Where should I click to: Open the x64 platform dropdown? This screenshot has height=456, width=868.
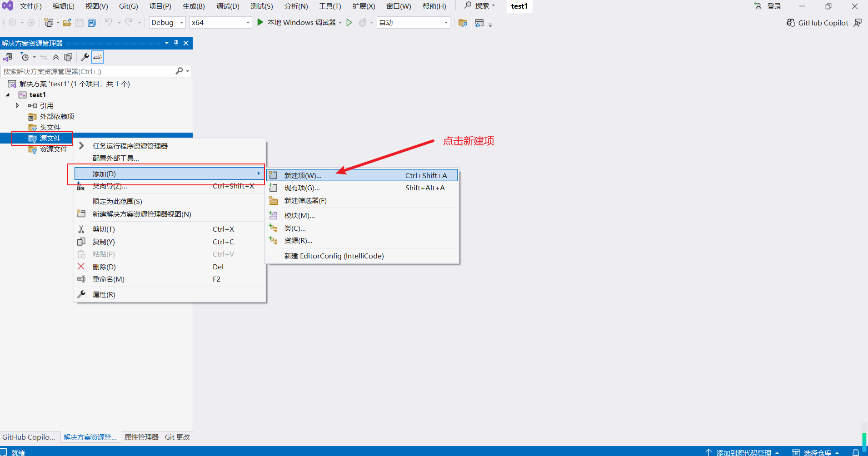point(221,23)
